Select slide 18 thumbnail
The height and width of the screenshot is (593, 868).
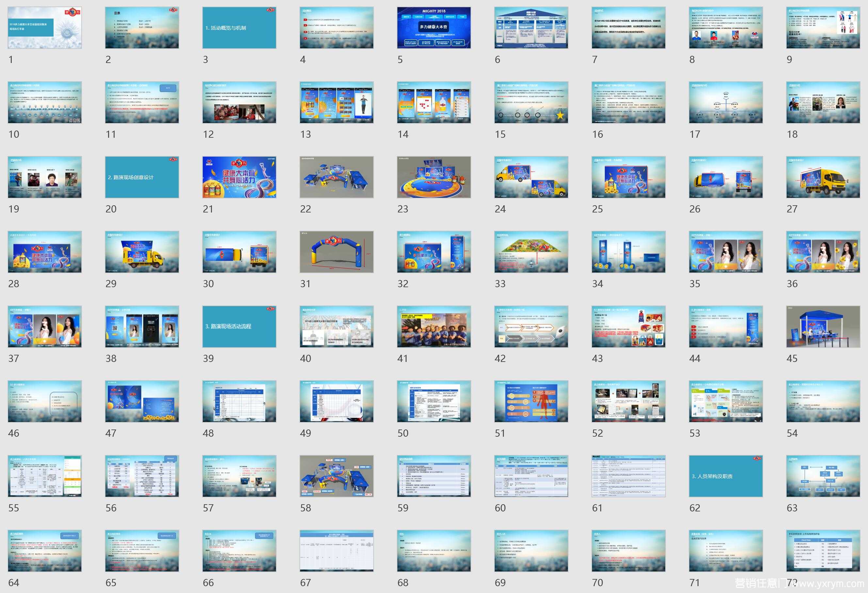click(x=823, y=102)
